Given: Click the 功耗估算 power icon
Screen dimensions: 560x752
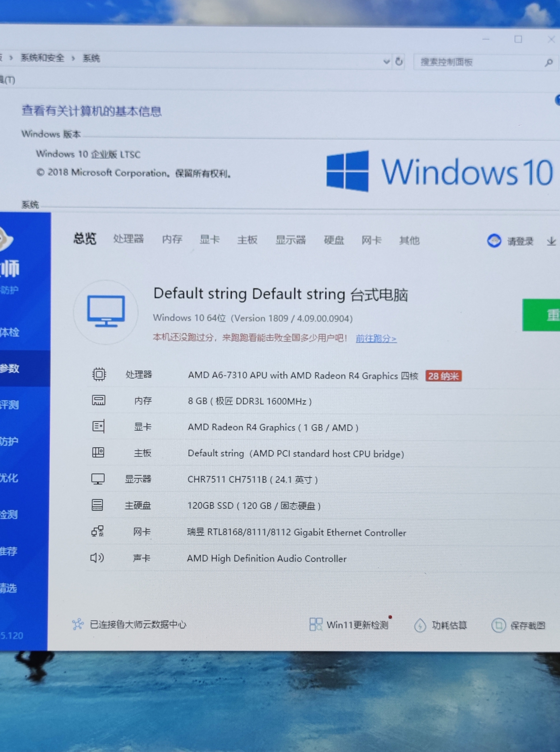Looking at the screenshot, I should point(420,625).
